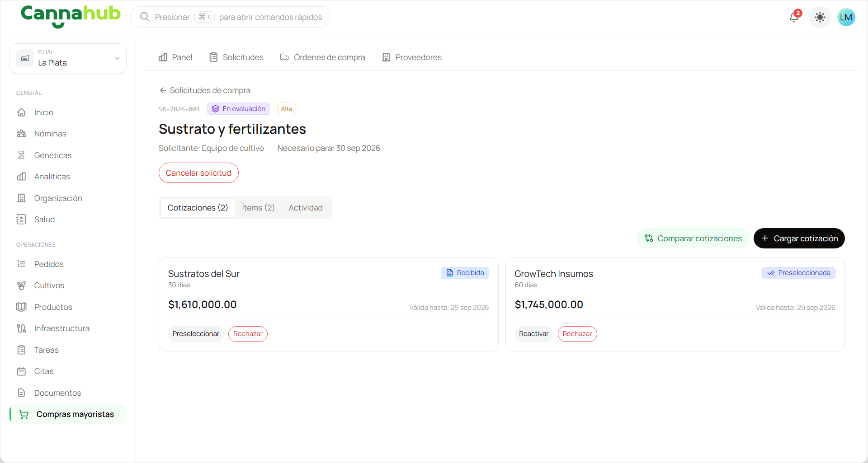Viewport: 868px width, 463px height.
Task: Click Comparar cotizaciones button
Action: tap(693, 239)
